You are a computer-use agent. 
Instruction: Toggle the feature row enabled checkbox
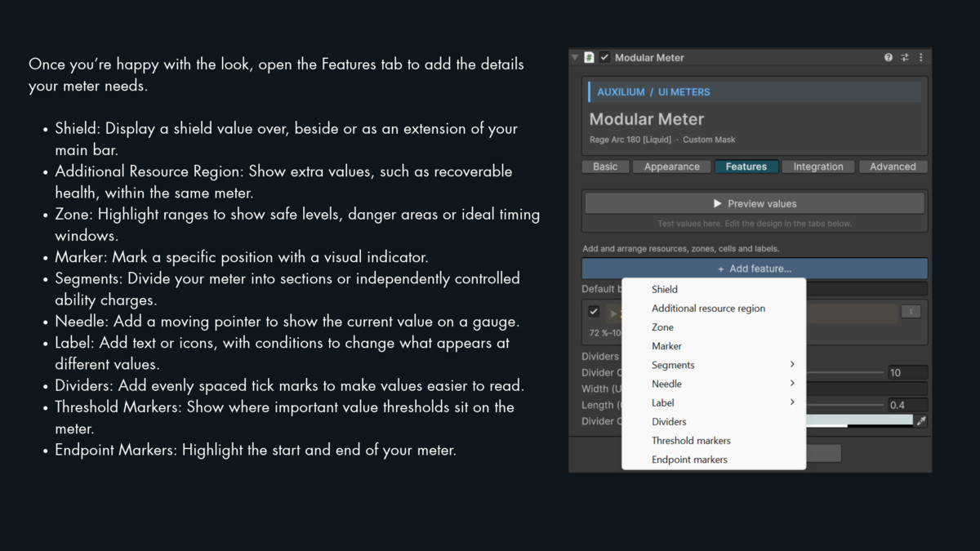pyautogui.click(x=594, y=312)
